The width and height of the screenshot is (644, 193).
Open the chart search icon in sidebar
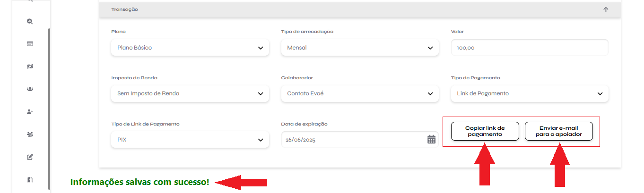click(x=30, y=22)
